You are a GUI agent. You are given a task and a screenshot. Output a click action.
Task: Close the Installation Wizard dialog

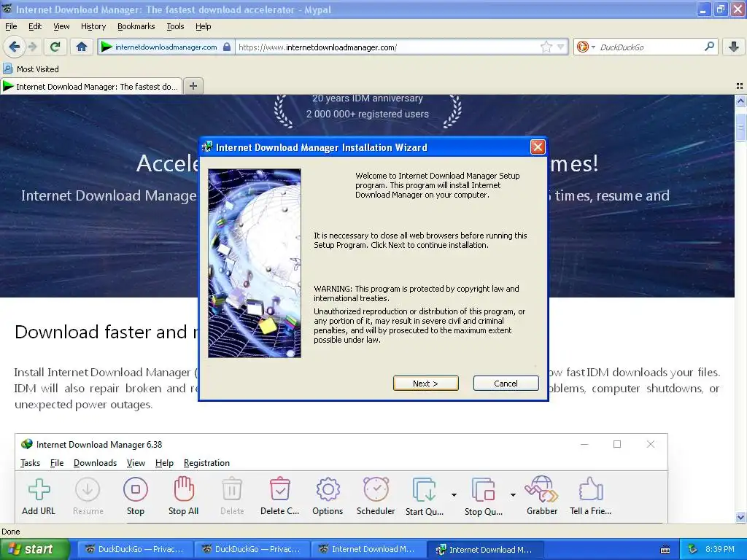coord(538,147)
